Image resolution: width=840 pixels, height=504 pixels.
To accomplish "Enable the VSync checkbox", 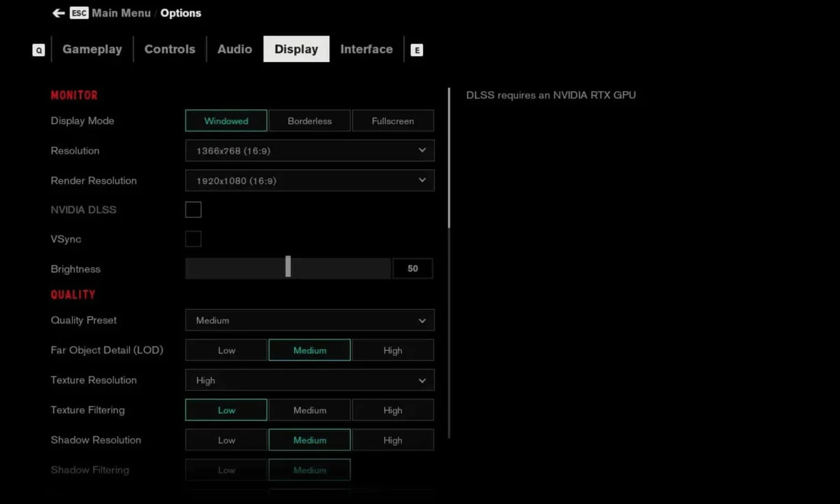I will pyautogui.click(x=193, y=239).
